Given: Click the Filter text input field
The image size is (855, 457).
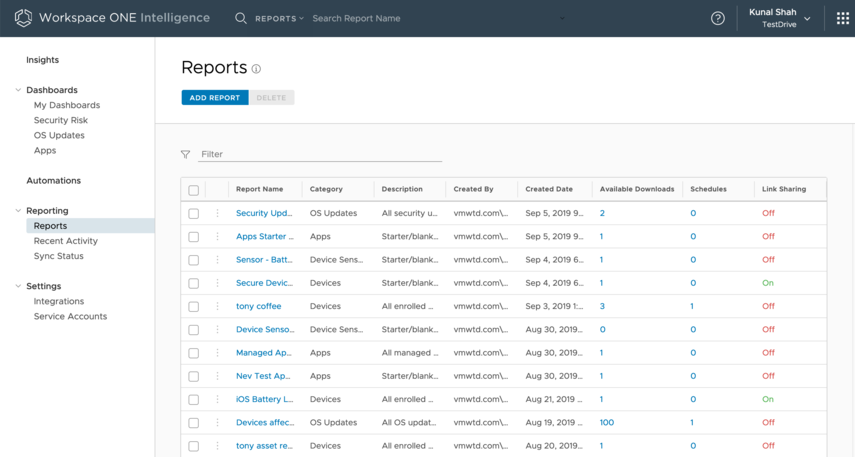Looking at the screenshot, I should click(x=320, y=155).
